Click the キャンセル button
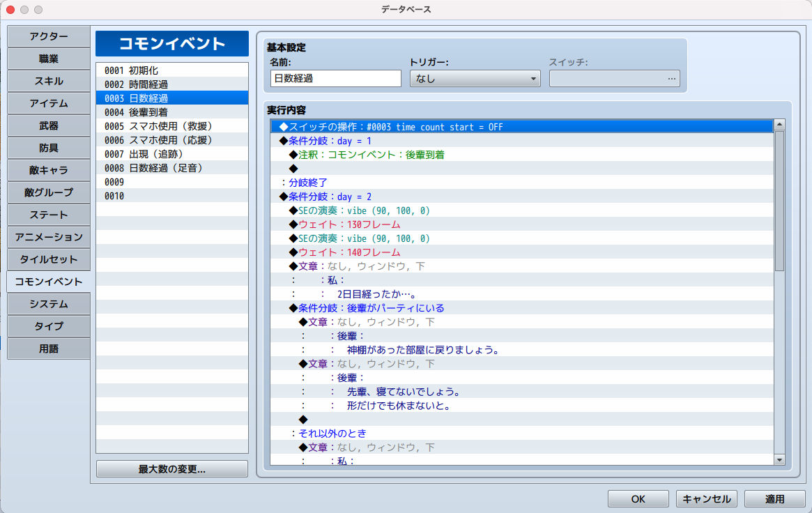Screen dimensions: 812x513 [x=706, y=499]
